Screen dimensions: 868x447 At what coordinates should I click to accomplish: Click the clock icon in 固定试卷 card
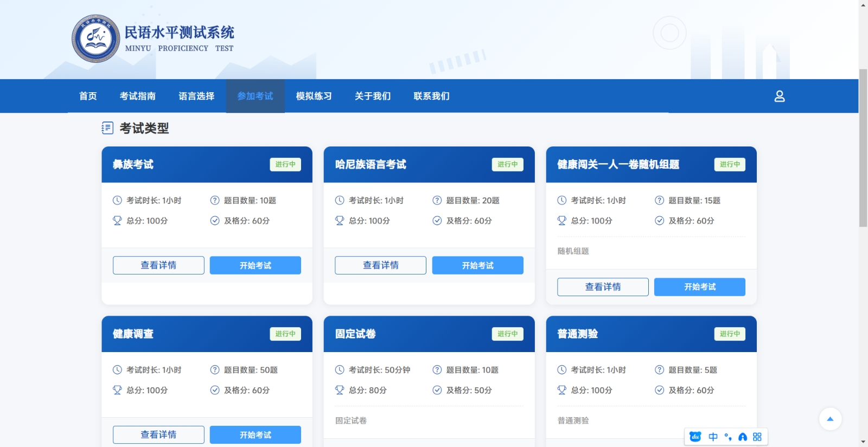click(340, 370)
